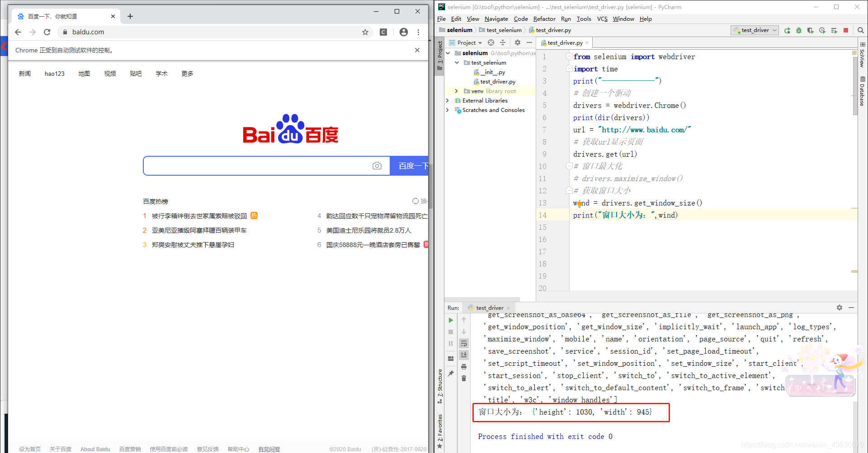Expand the venv library root folder
This screenshot has height=453, width=868.
(457, 91)
